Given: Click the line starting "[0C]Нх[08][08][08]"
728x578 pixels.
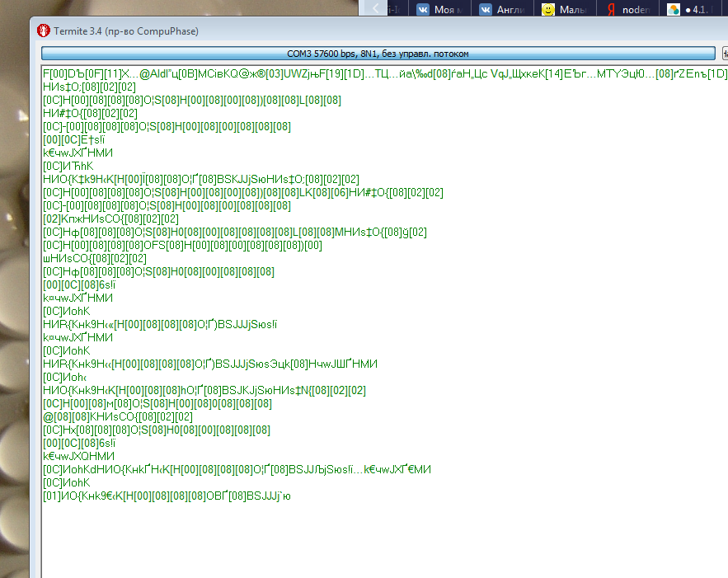Looking at the screenshot, I should pyautogui.click(x=157, y=430).
